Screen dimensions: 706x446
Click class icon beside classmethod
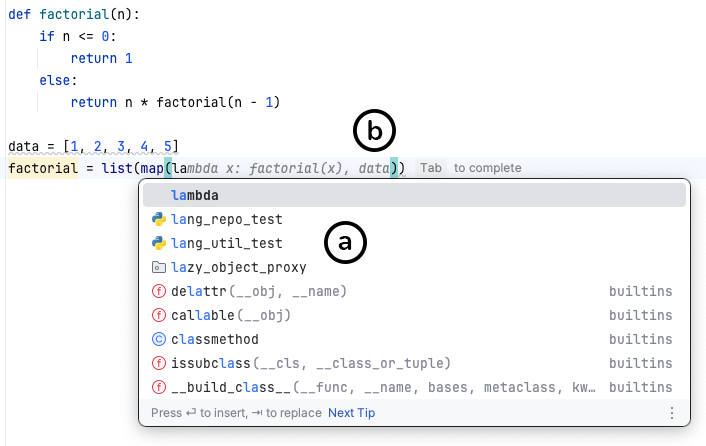pos(158,339)
